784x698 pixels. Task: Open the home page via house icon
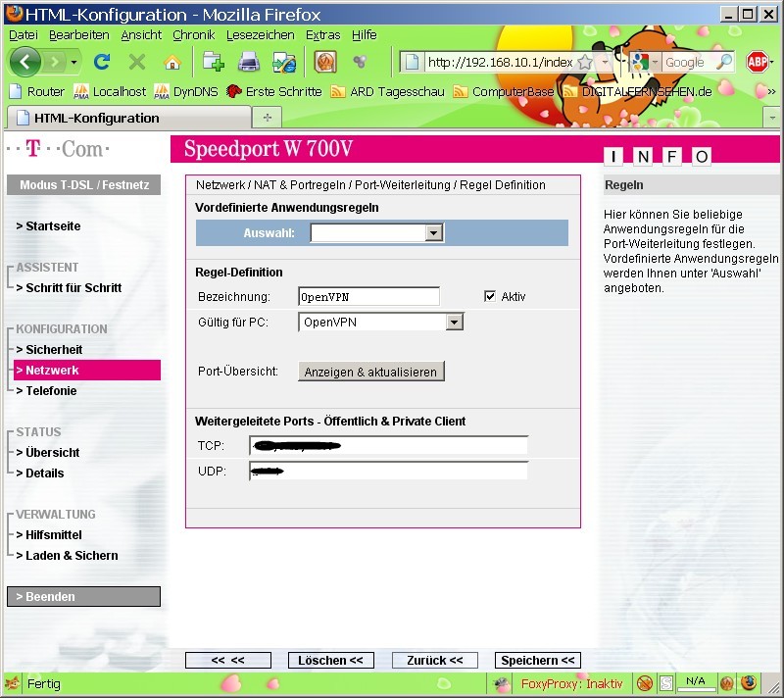(x=172, y=63)
